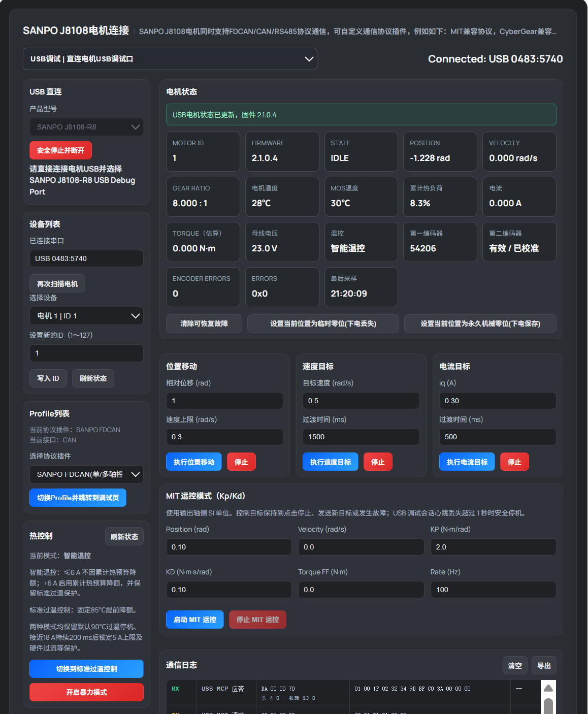Click the MOS温度 30°C card
The height and width of the screenshot is (714, 588).
(361, 197)
